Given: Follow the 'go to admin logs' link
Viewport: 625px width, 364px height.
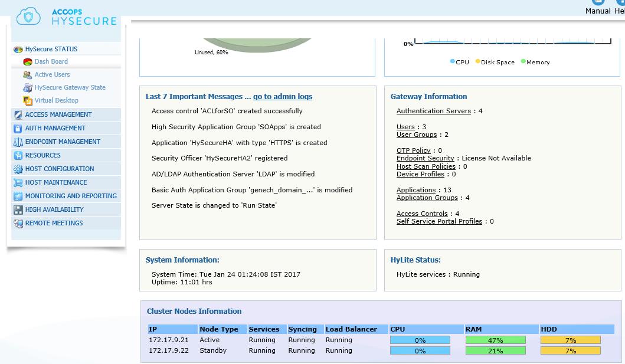Looking at the screenshot, I should tap(283, 97).
